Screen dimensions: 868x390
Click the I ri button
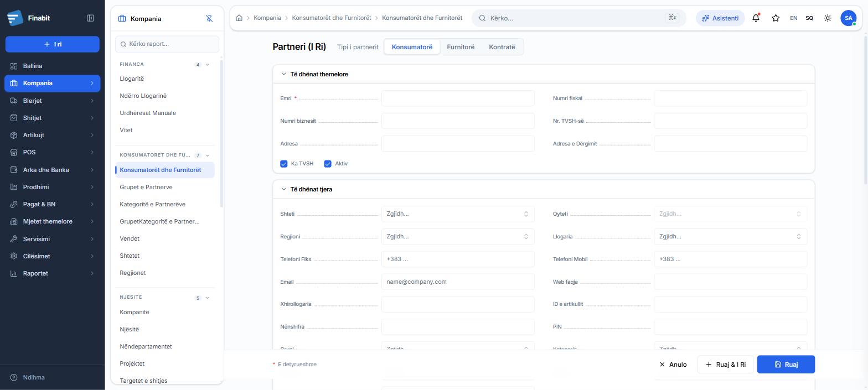pyautogui.click(x=53, y=44)
